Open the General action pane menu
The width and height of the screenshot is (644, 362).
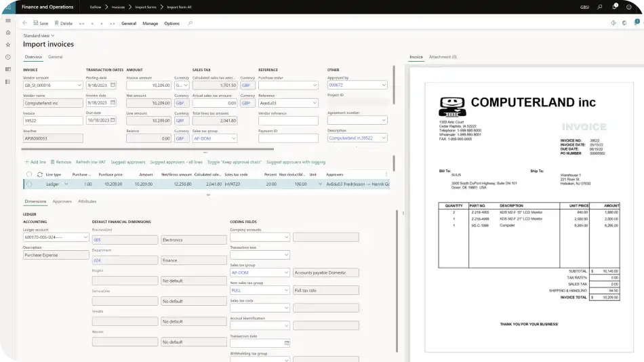pos(129,24)
